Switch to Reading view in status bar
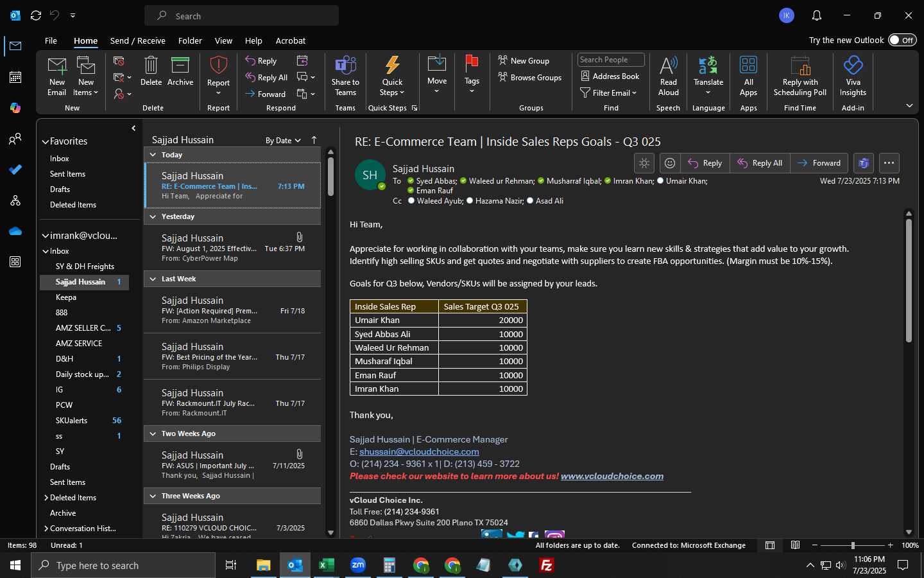The height and width of the screenshot is (578, 924). point(795,545)
